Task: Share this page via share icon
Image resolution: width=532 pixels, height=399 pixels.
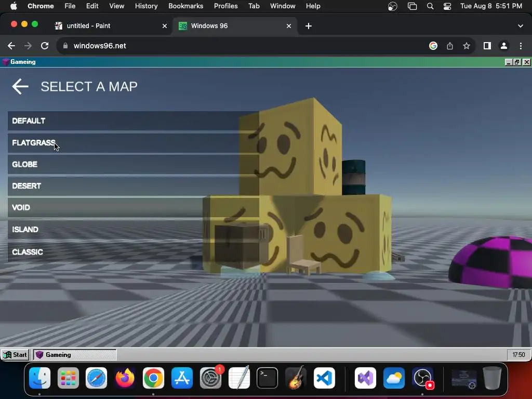Action: (x=450, y=46)
